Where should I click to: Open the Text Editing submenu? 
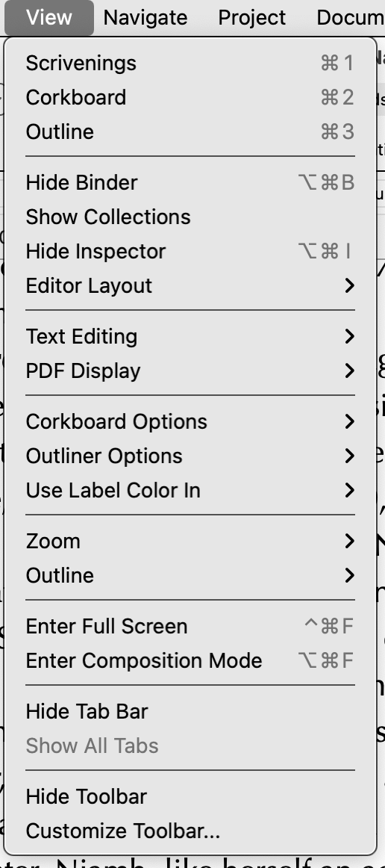190,337
